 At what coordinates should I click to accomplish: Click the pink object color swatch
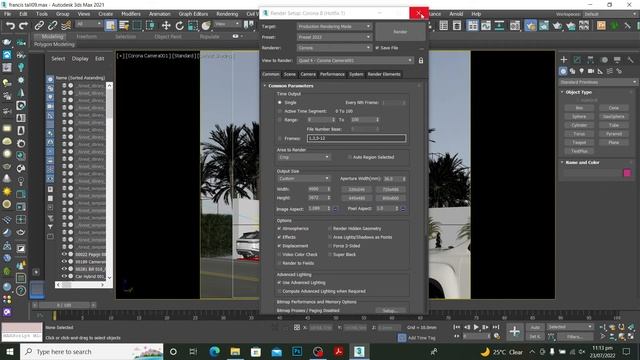point(627,173)
